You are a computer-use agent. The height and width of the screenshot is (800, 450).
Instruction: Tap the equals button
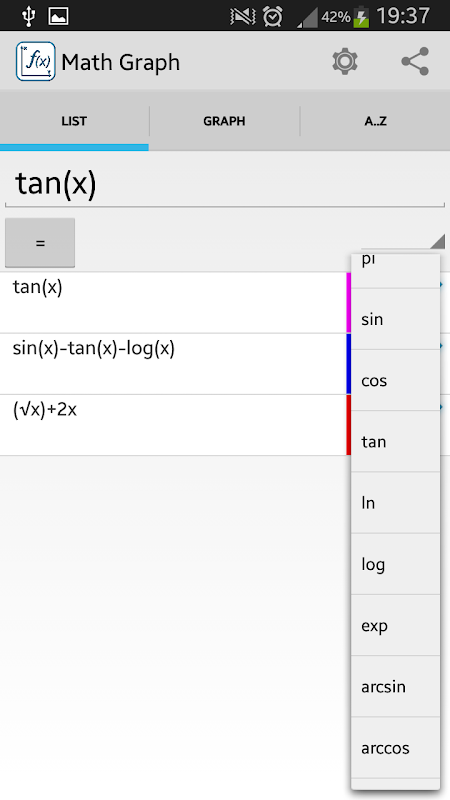(40, 243)
